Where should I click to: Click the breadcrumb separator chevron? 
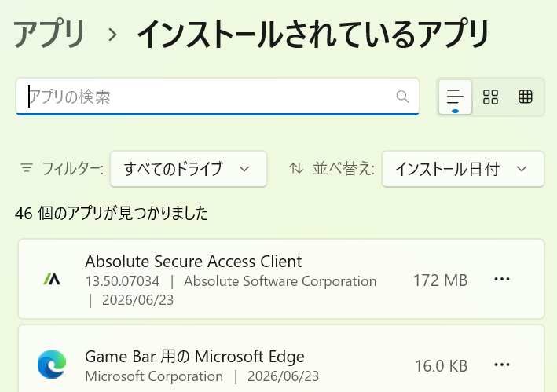click(x=112, y=35)
